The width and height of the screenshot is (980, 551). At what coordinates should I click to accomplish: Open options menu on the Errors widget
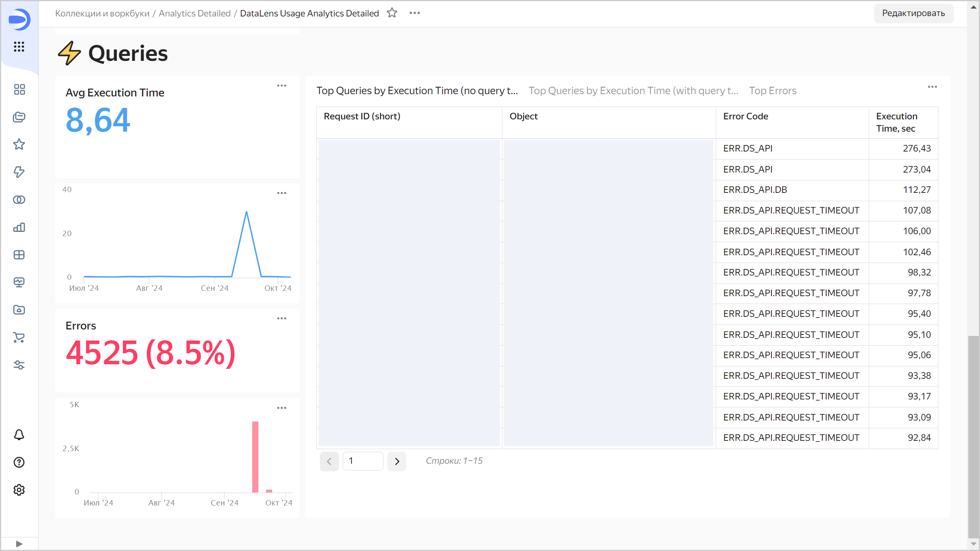[281, 318]
